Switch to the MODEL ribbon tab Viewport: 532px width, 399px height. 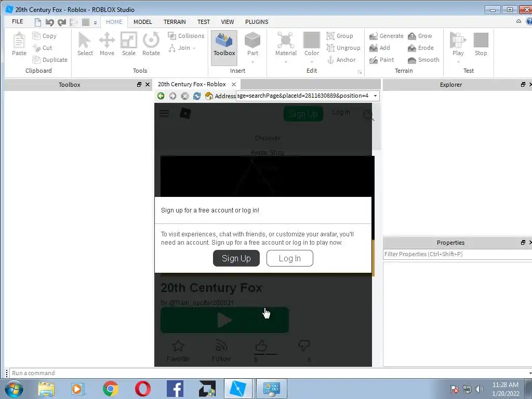[x=142, y=22]
